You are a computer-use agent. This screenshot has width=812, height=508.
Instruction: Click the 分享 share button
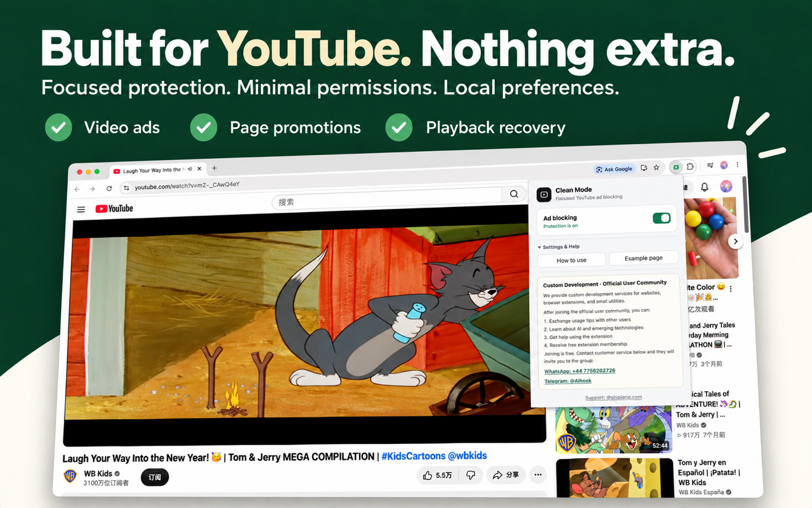point(506,475)
